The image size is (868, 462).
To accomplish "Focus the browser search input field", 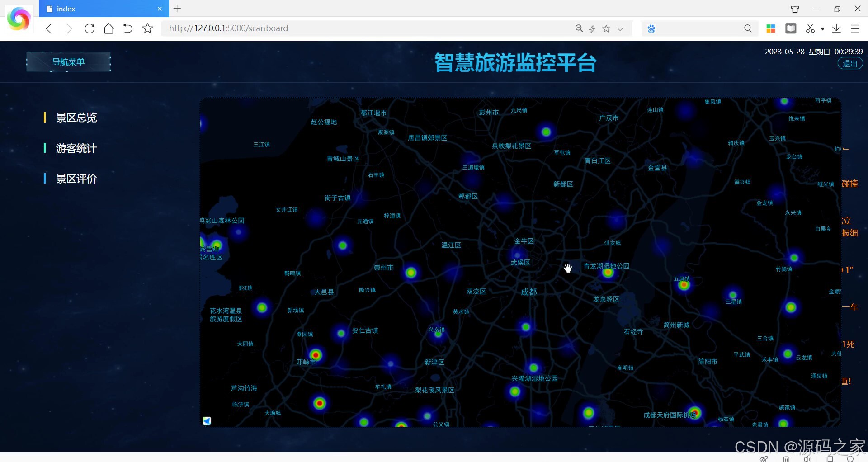I will pos(698,28).
